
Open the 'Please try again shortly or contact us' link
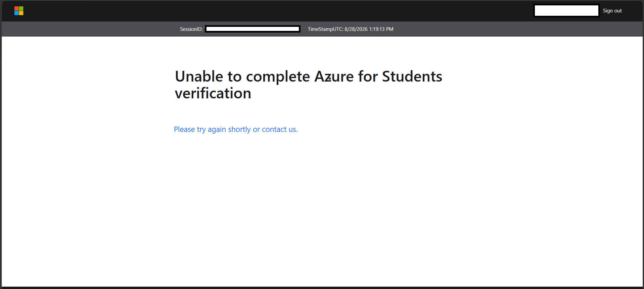click(x=236, y=130)
